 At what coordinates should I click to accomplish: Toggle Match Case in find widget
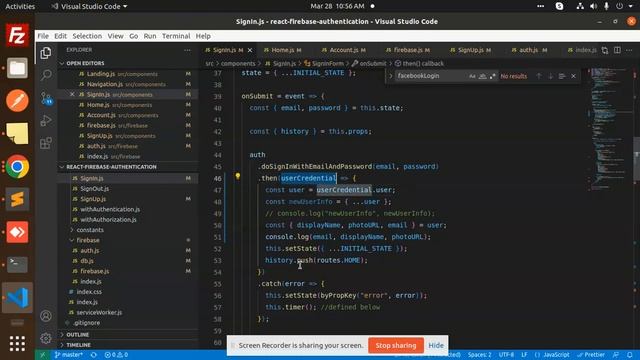point(472,76)
